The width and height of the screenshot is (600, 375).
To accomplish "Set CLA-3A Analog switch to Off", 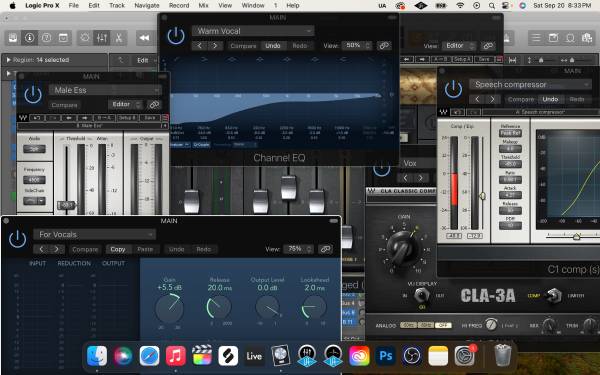I will [x=443, y=325].
